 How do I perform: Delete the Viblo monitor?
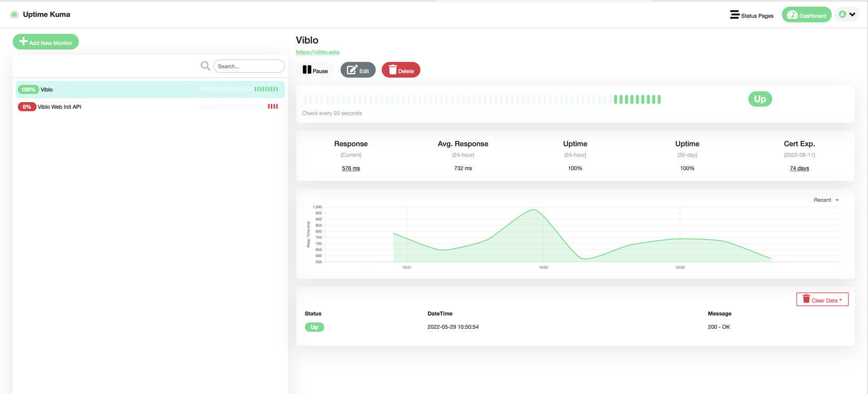coord(401,70)
